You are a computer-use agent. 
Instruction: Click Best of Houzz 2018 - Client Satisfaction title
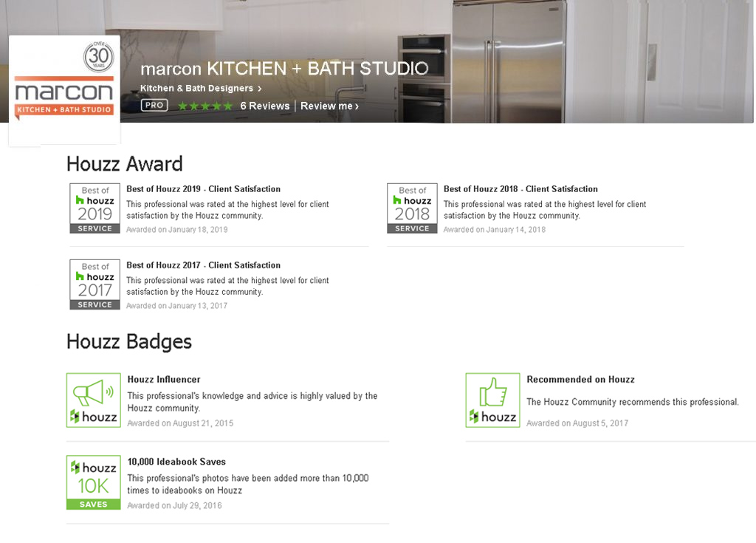[520, 189]
